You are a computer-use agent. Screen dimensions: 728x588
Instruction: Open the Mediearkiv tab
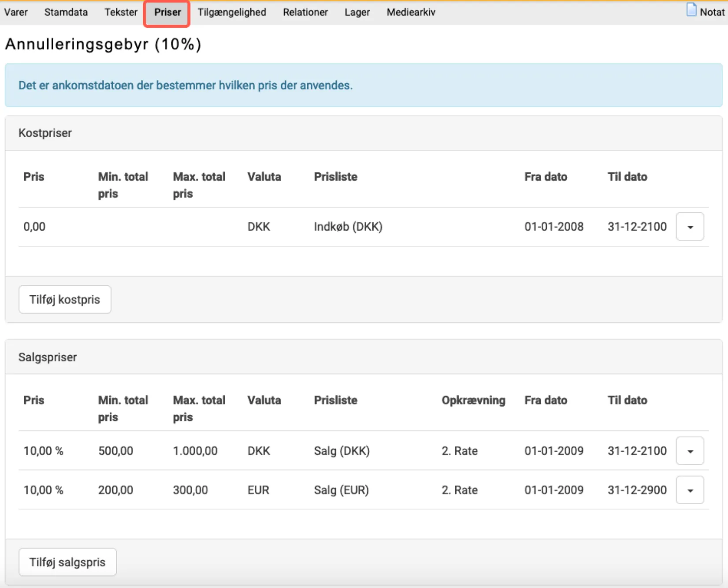pos(411,12)
